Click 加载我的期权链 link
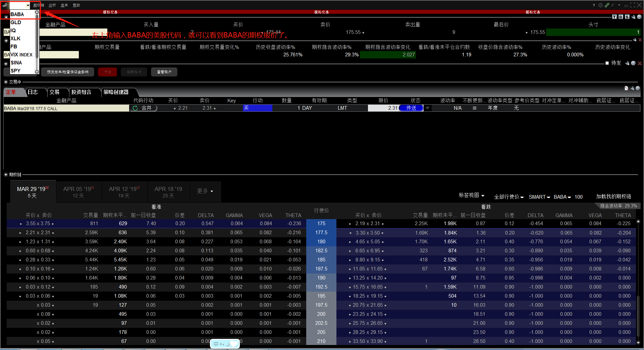This screenshot has width=644, height=350. tap(613, 197)
